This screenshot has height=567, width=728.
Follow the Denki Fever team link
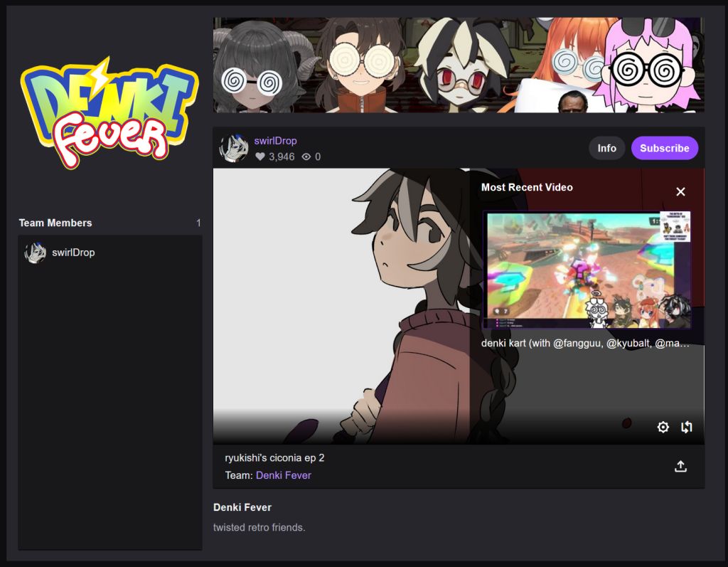tap(283, 475)
